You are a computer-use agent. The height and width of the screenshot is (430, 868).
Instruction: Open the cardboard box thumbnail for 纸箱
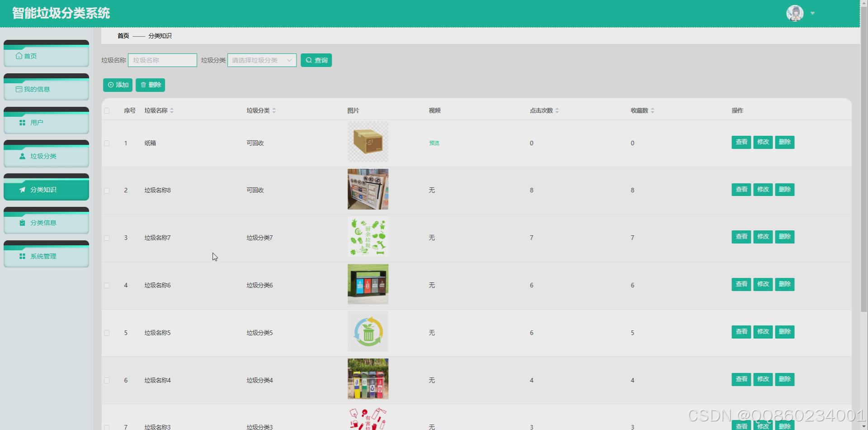point(368,142)
